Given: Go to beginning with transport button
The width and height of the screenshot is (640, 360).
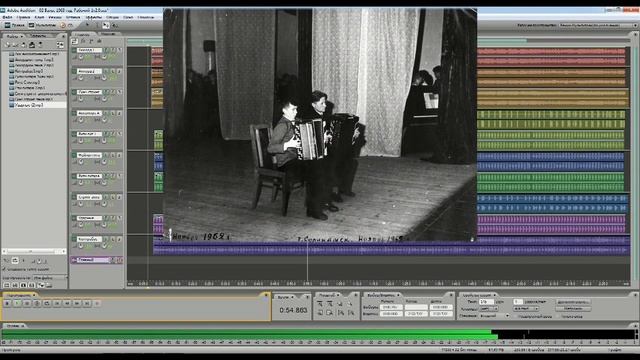Looking at the screenshot, I should (x=57, y=303).
